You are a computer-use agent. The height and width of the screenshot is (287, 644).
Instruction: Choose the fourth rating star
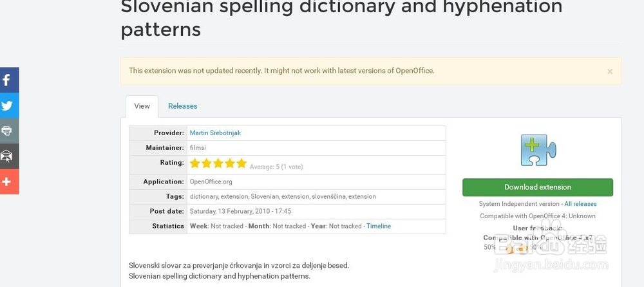click(x=230, y=163)
